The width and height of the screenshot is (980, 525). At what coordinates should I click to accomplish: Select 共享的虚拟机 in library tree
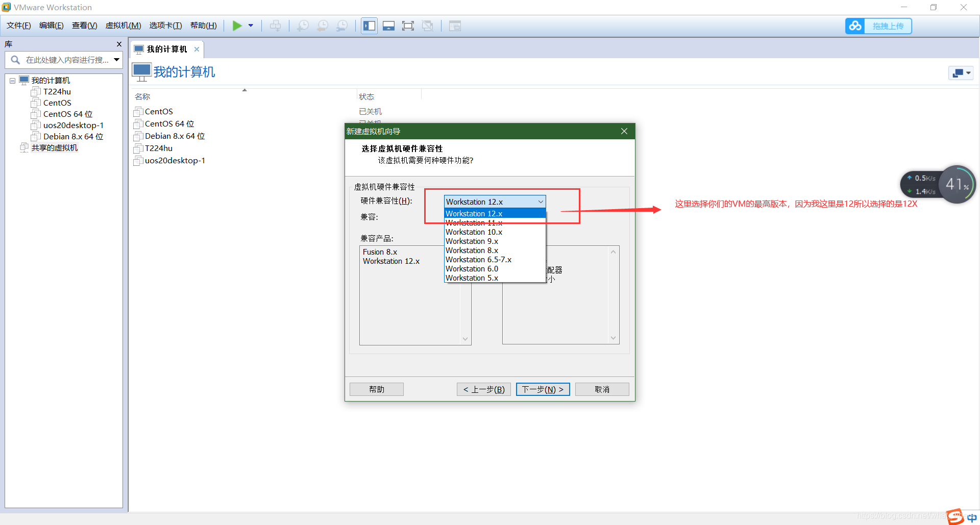(54, 148)
